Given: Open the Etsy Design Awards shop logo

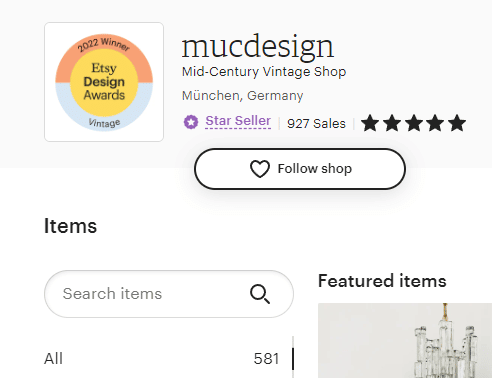Looking at the screenshot, I should pyautogui.click(x=104, y=82).
